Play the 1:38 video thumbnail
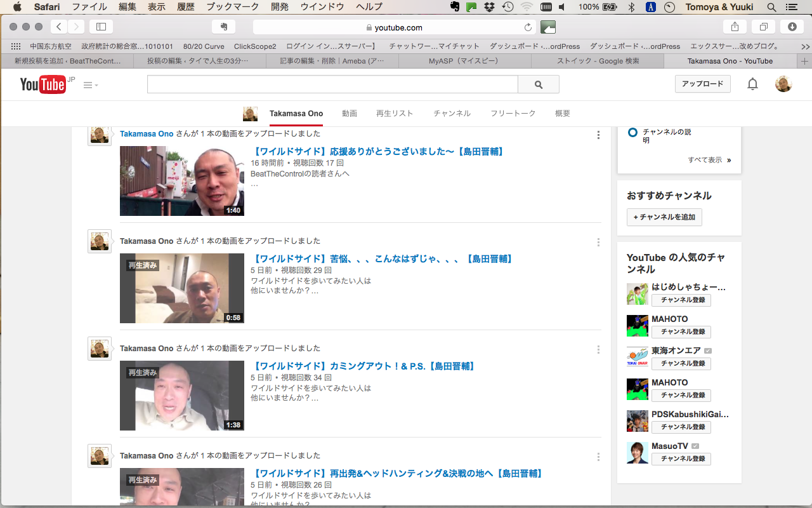 tap(182, 396)
